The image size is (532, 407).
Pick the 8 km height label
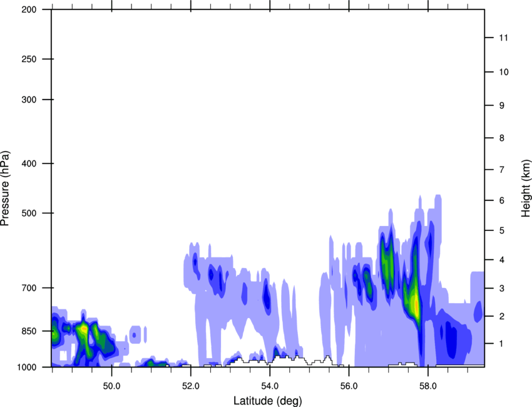(502, 138)
